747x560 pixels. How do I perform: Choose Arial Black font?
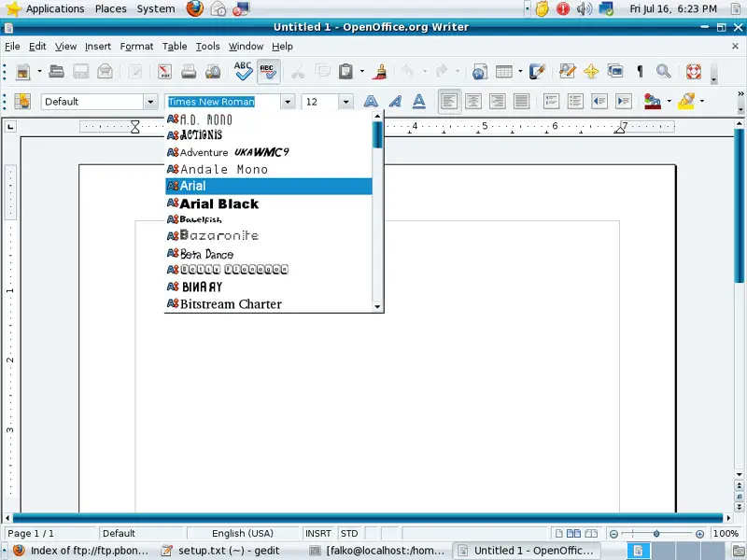pos(269,203)
